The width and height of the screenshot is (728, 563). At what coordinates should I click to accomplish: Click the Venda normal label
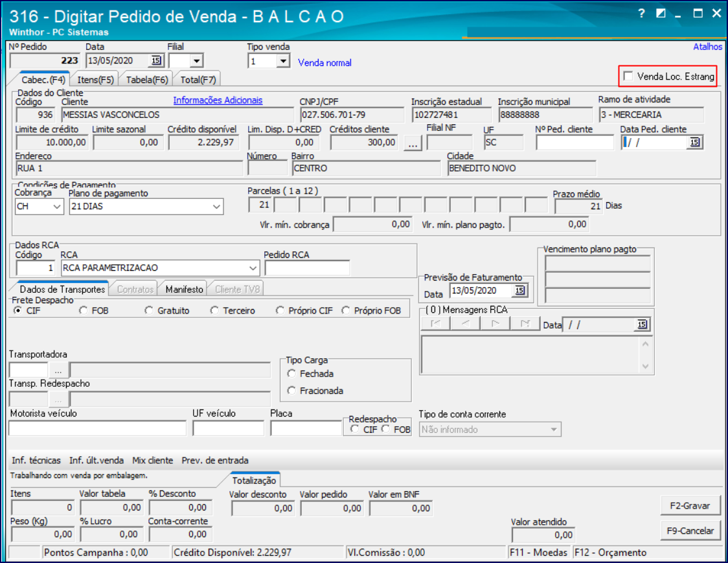coord(324,63)
